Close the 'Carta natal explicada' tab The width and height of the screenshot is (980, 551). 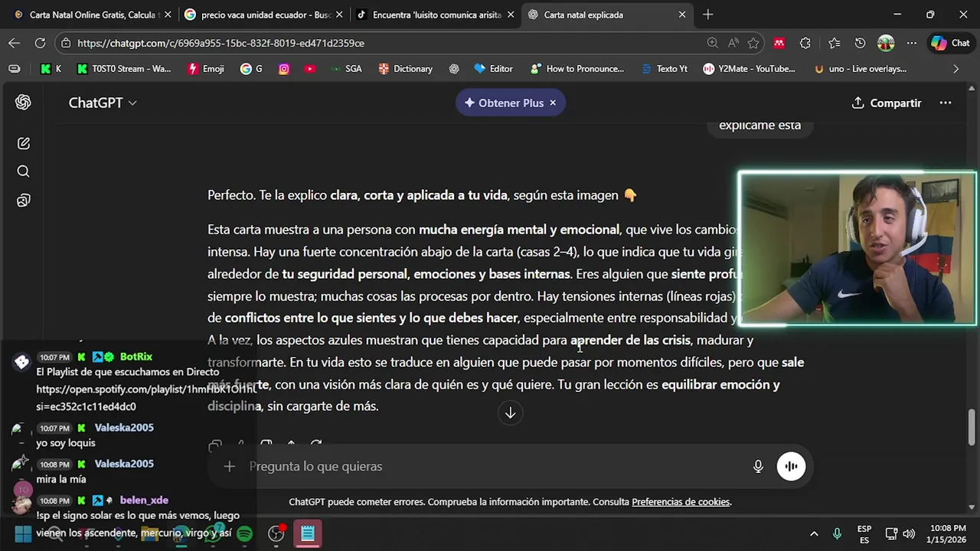pyautogui.click(x=682, y=15)
